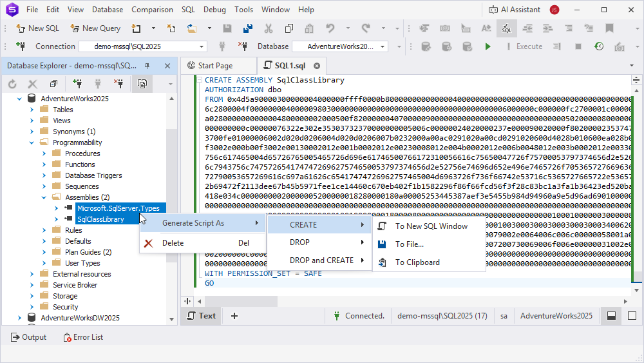Click the Disconnect red-x plug icon beside Database

tap(243, 46)
